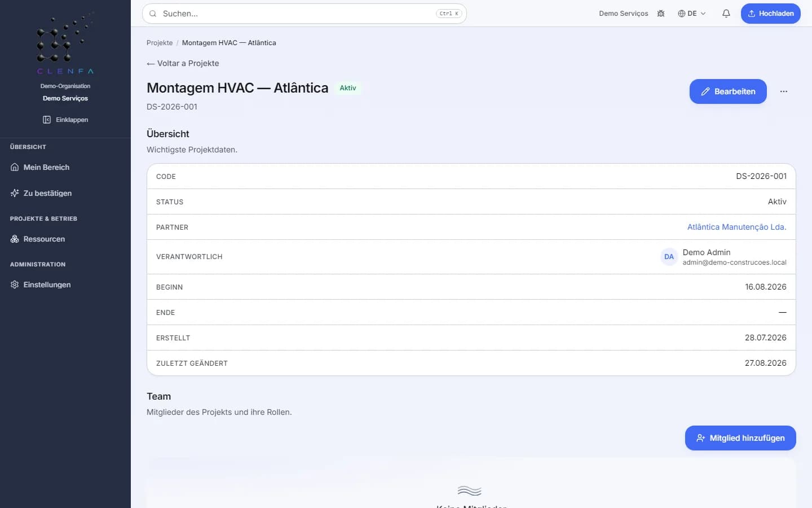Viewport: 812px width, 508px height.
Task: Open Einstellungen in the sidebar
Action: click(65, 284)
